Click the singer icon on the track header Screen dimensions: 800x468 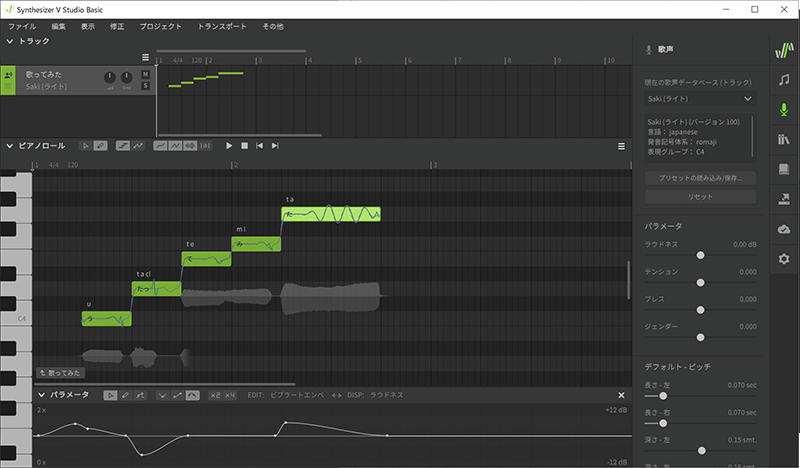tap(8, 75)
